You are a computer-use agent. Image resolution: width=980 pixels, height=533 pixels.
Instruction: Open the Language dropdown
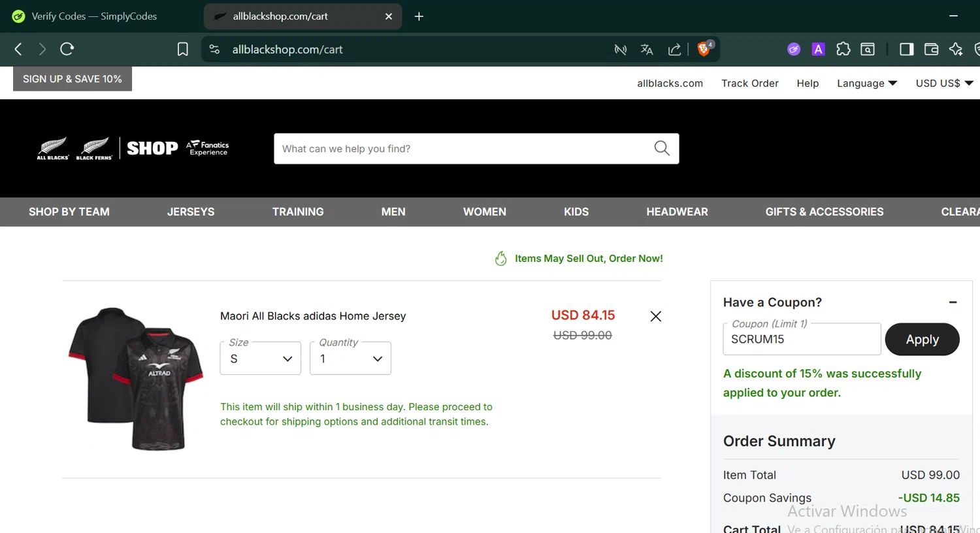(867, 83)
